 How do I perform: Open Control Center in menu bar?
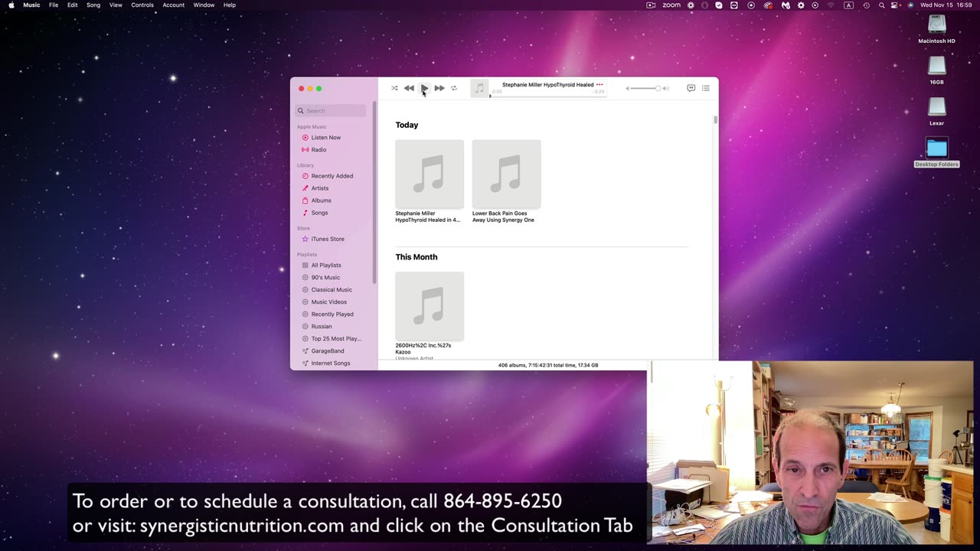tap(895, 5)
